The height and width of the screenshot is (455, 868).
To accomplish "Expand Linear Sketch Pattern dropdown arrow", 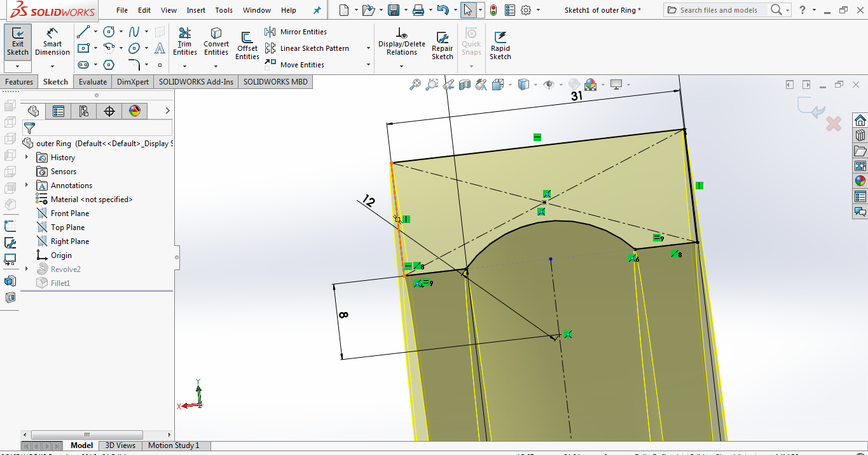I will [368, 48].
